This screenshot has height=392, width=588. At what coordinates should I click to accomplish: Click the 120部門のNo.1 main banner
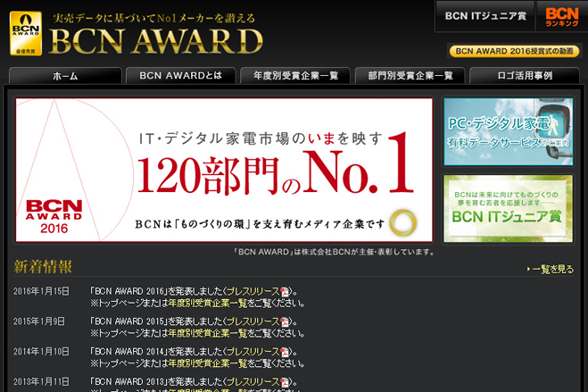224,170
